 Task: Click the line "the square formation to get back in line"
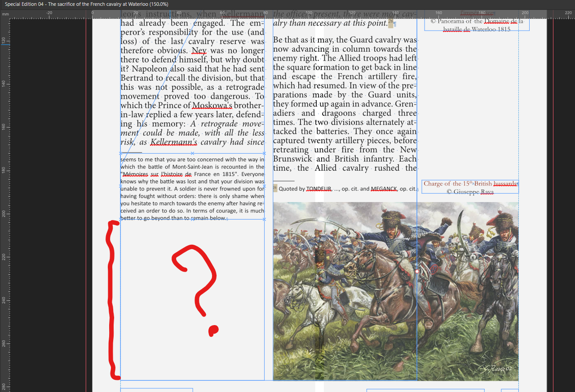coord(345,67)
